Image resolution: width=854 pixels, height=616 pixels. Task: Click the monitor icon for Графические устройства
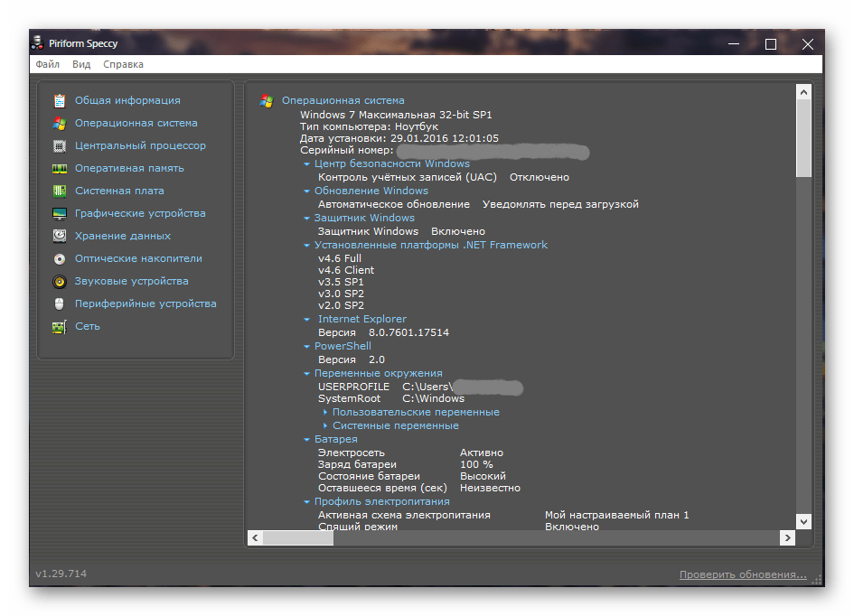[x=60, y=214]
